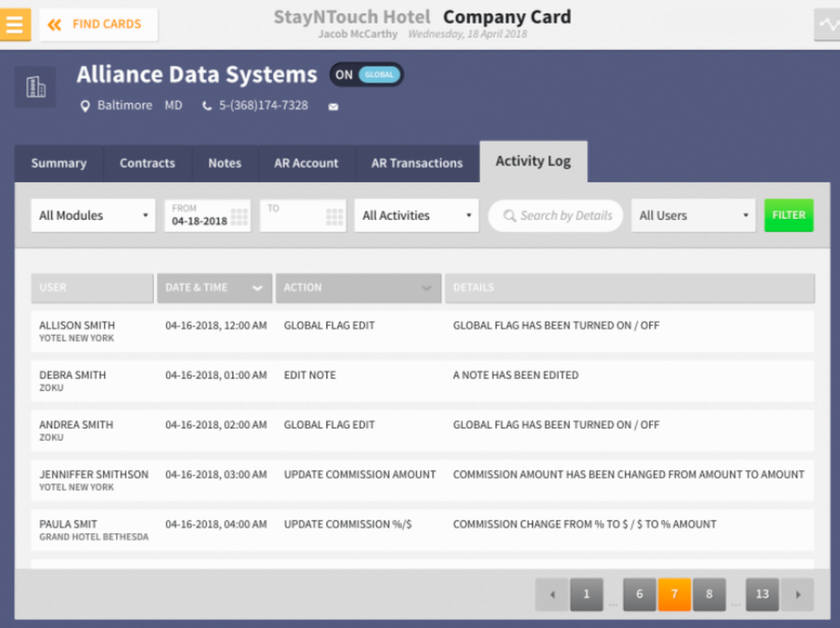Select current page 7
Image resolution: width=840 pixels, height=628 pixels.
pos(674,594)
